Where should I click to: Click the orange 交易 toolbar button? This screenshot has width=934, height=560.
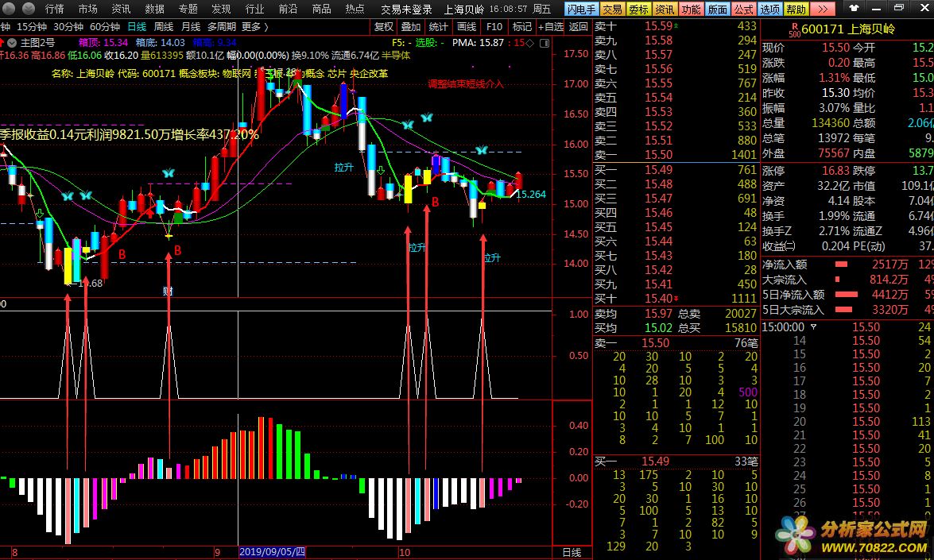[x=612, y=9]
